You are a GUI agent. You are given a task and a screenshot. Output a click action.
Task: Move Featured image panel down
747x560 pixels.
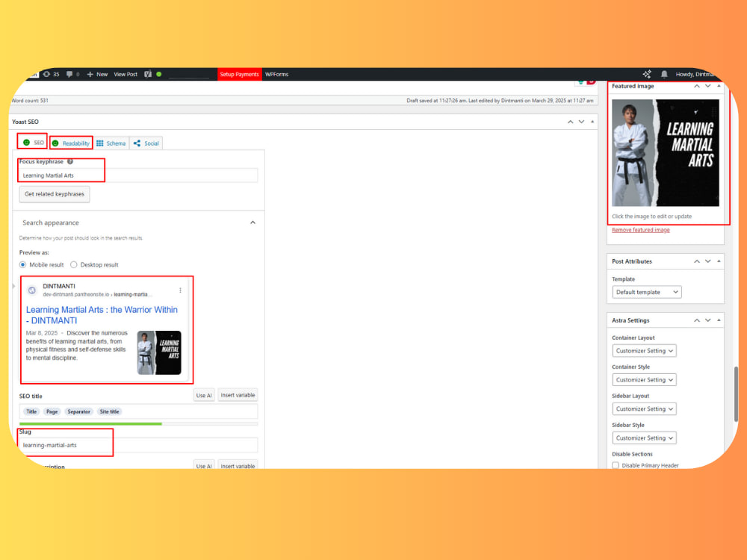coord(707,86)
